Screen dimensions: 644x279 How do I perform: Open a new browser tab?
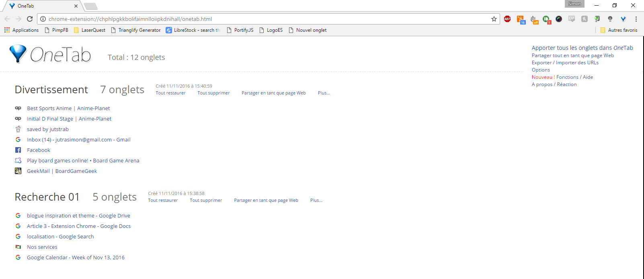click(91, 6)
